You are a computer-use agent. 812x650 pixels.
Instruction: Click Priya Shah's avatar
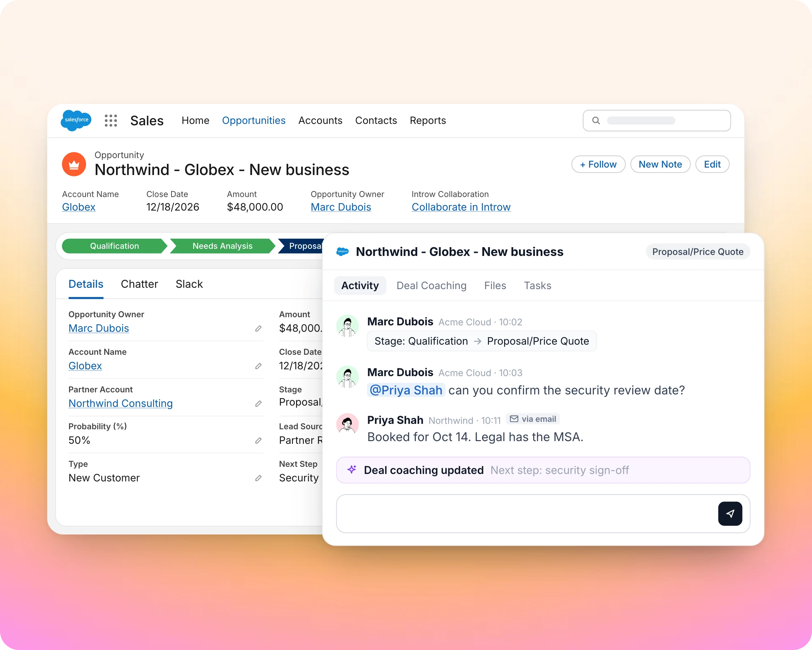point(347,424)
